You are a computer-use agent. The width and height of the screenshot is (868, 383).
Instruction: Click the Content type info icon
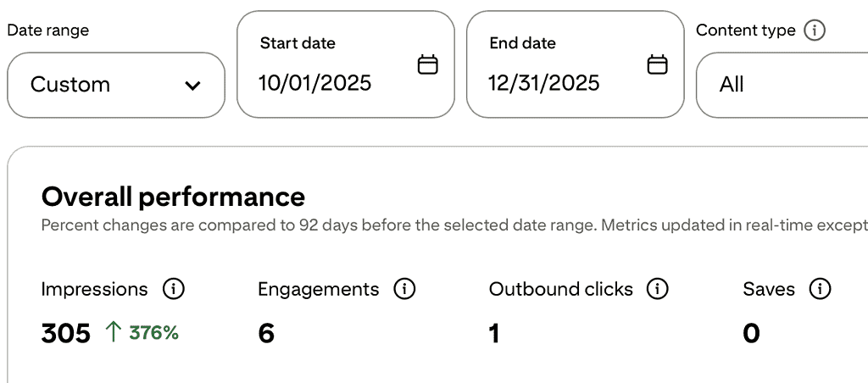click(814, 31)
